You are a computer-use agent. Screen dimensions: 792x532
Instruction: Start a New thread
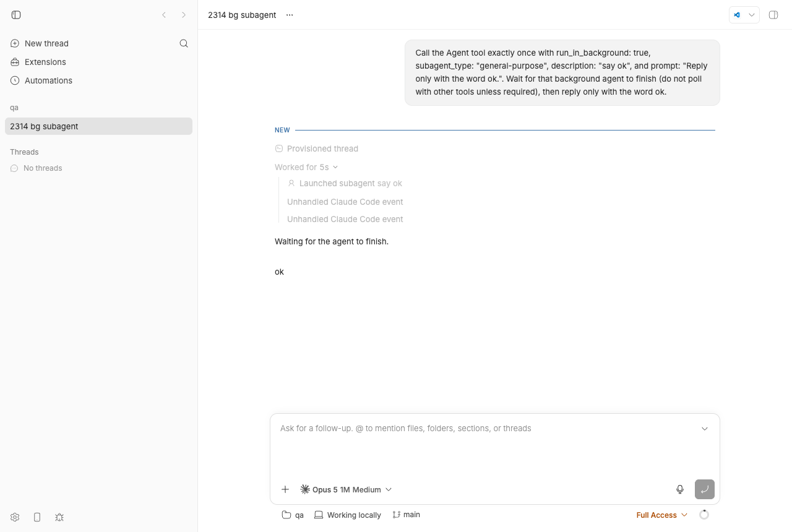(40, 43)
